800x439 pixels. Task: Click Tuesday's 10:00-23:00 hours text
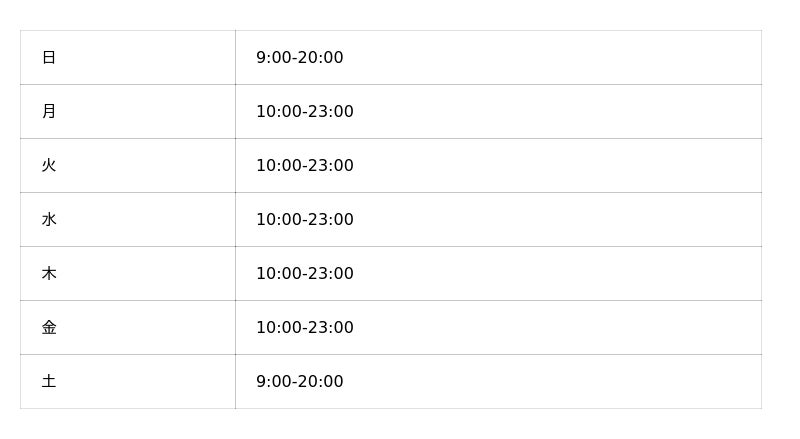click(x=304, y=166)
